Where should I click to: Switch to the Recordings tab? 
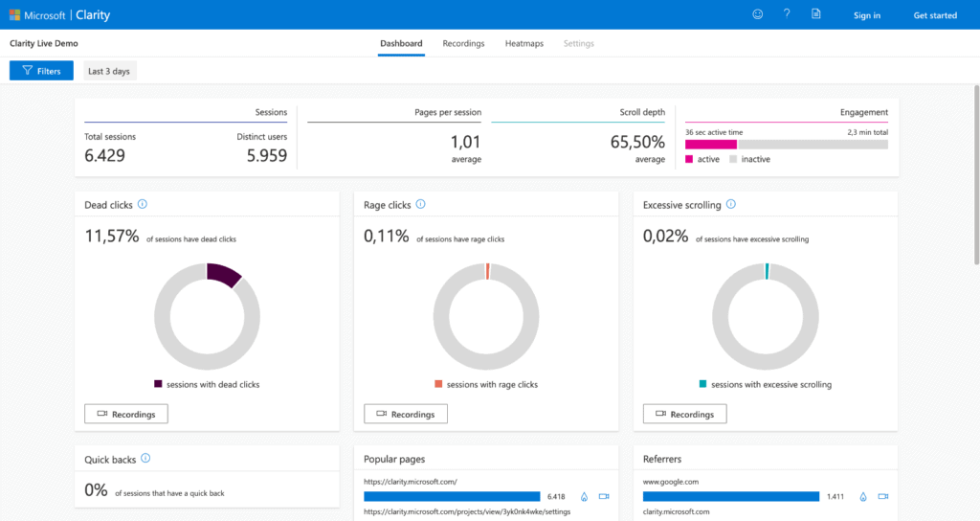pos(463,43)
